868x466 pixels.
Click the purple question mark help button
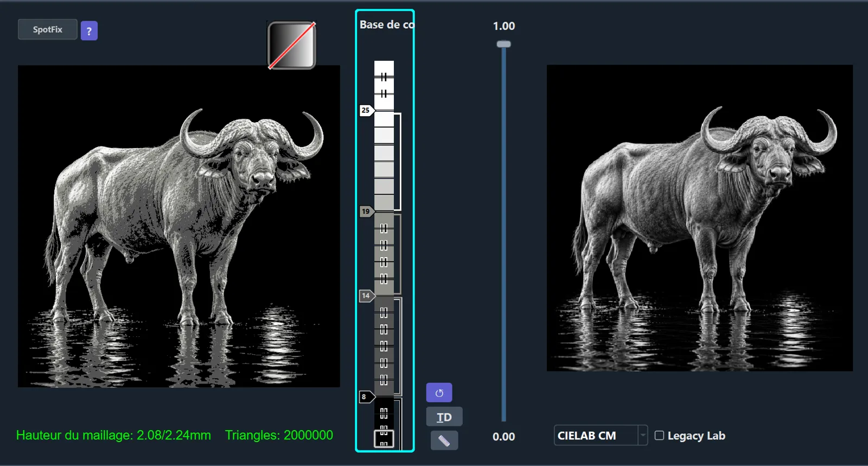(89, 30)
